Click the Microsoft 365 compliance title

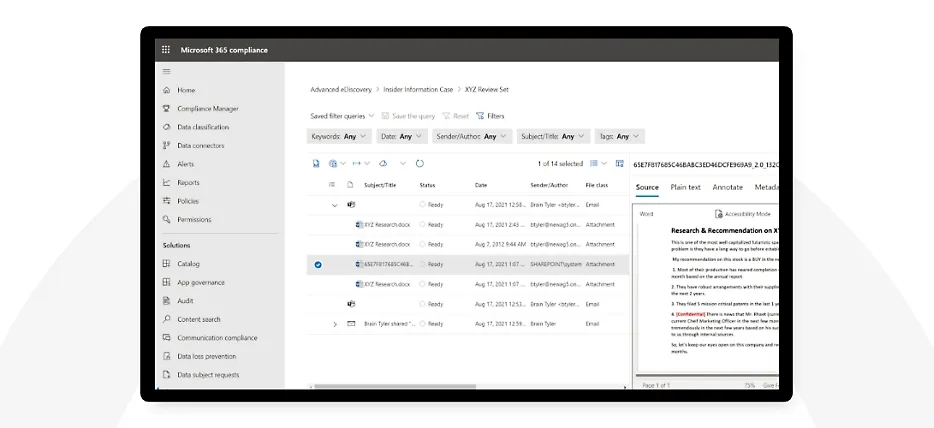[224, 50]
